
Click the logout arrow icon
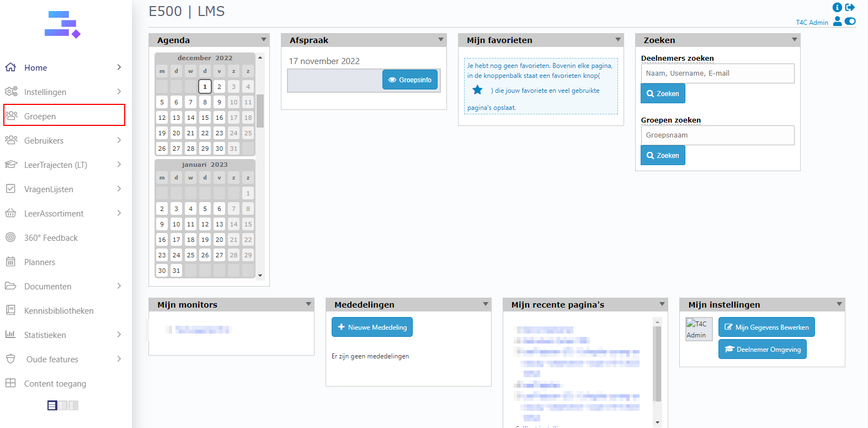point(850,7)
